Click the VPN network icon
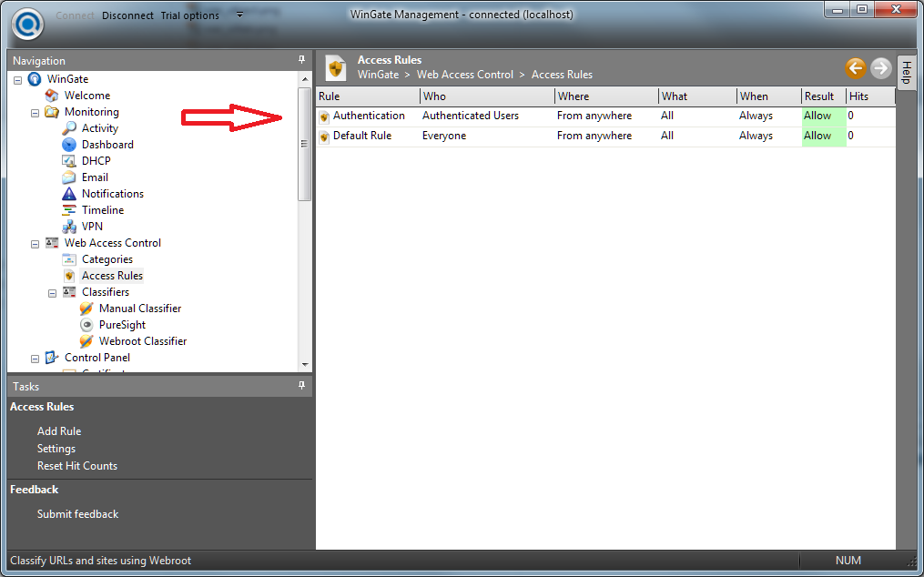Screen dimensions: 924x577 pos(69,227)
